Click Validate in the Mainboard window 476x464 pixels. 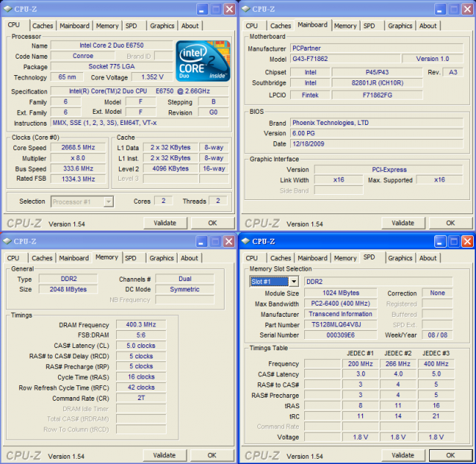[403, 223]
